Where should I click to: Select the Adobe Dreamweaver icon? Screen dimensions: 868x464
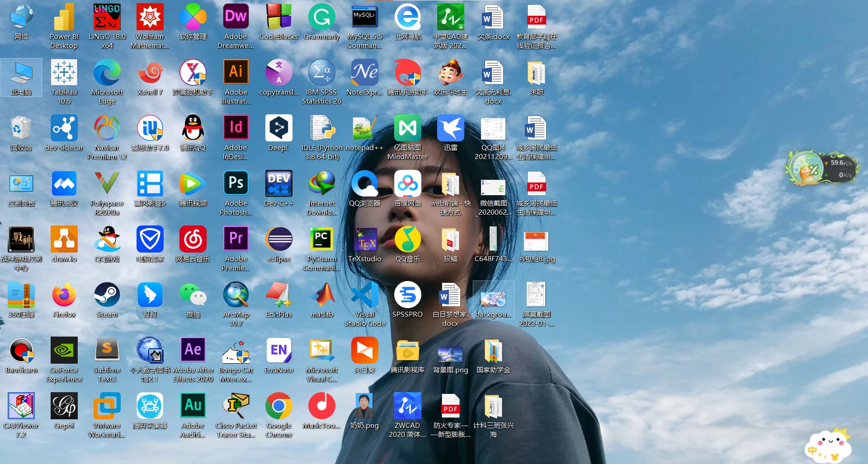coord(236,17)
